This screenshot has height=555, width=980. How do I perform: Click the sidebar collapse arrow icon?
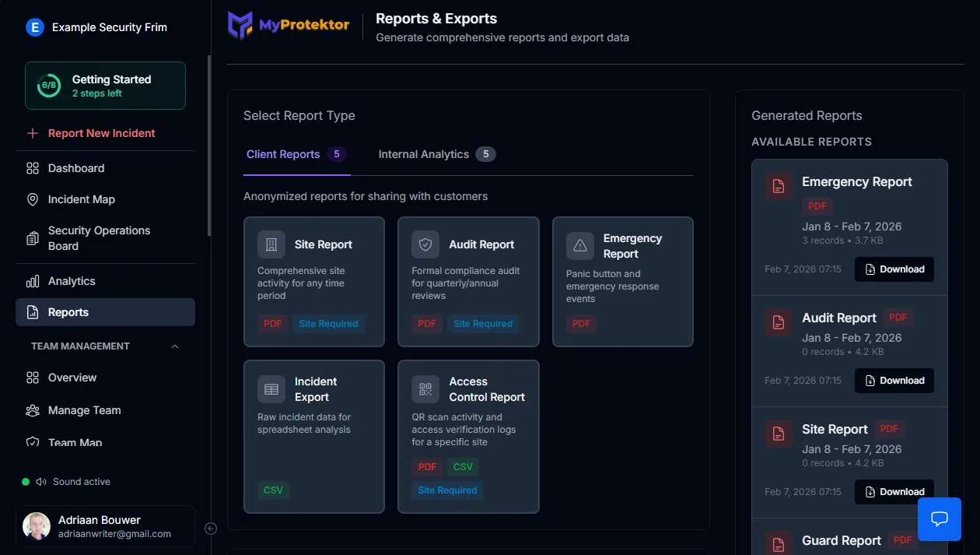click(x=210, y=529)
